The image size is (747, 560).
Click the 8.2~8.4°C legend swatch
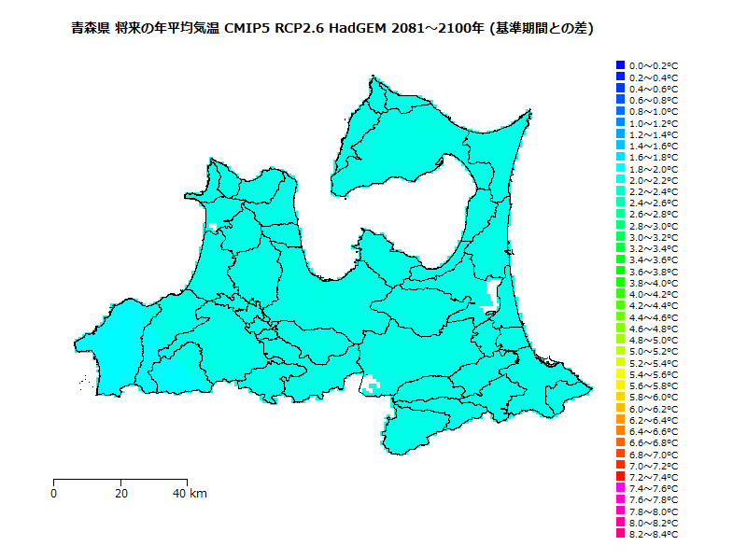click(620, 535)
